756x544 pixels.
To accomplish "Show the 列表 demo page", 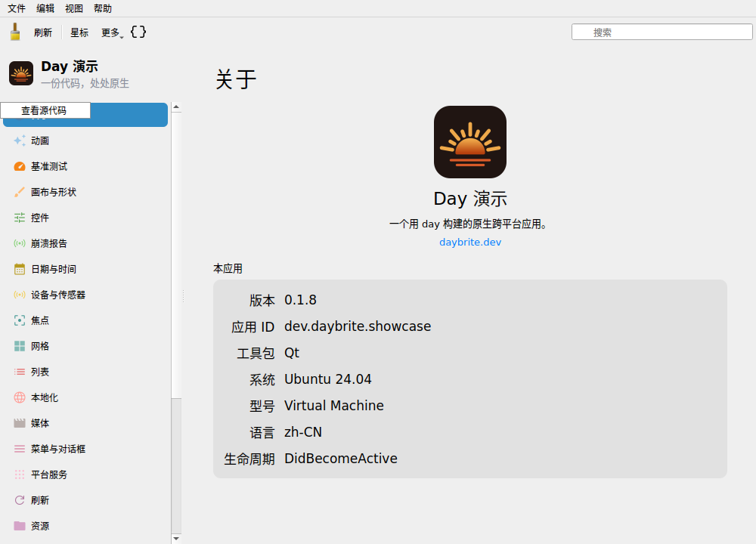I will (85, 372).
